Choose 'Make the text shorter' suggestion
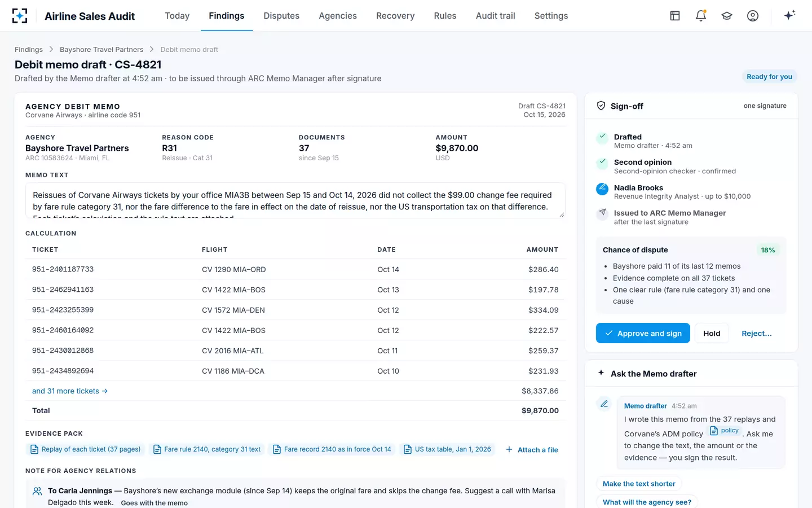The image size is (812, 508). [639, 484]
